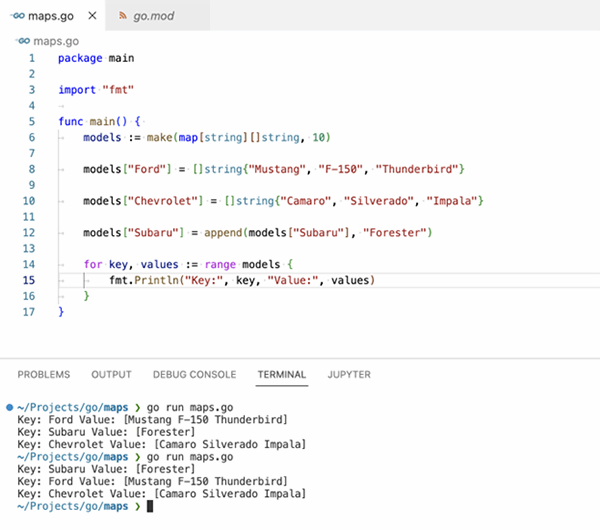
Task: Select the TERMINAL panel tab
Action: coord(281,375)
